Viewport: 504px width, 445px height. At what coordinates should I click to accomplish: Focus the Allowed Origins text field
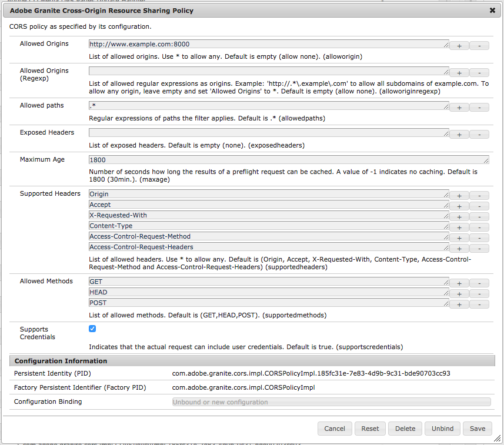coord(269,44)
